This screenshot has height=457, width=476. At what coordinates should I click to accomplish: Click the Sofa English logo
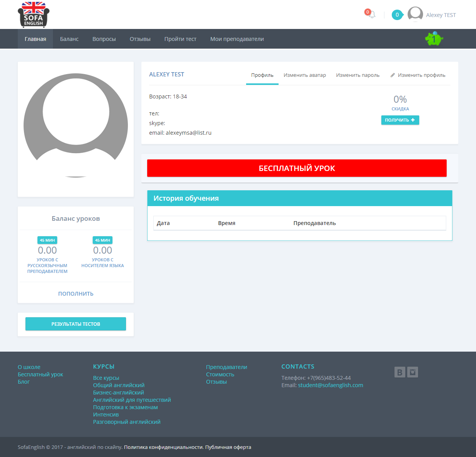(x=34, y=15)
